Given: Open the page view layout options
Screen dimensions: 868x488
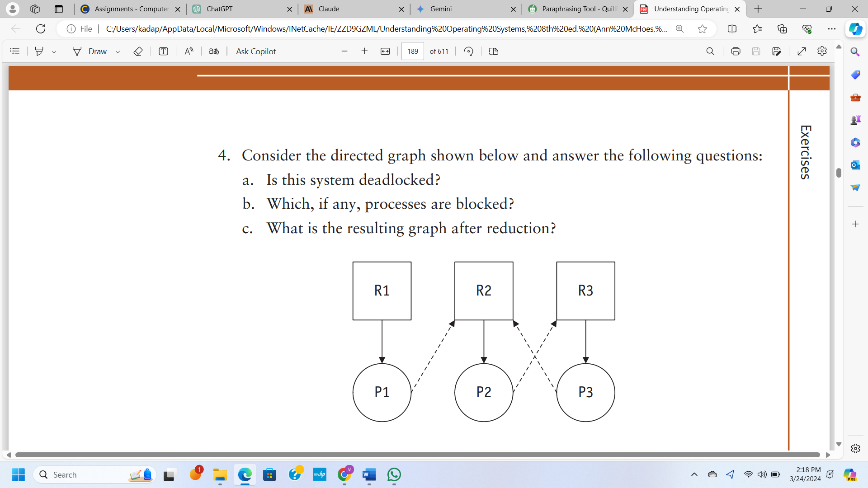Looking at the screenshot, I should [493, 51].
